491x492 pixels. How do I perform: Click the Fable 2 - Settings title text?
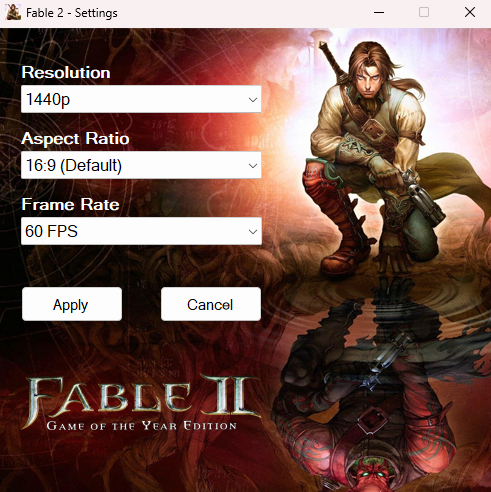[x=72, y=13]
